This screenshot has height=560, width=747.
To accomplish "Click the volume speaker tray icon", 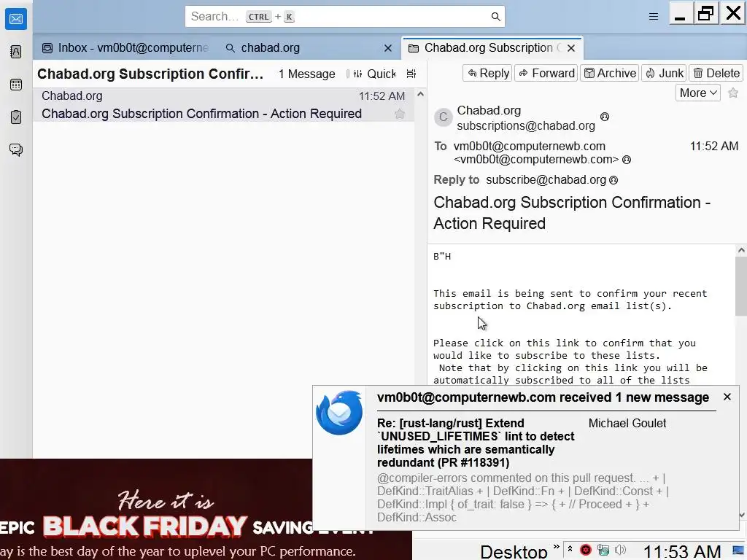I will point(620,551).
